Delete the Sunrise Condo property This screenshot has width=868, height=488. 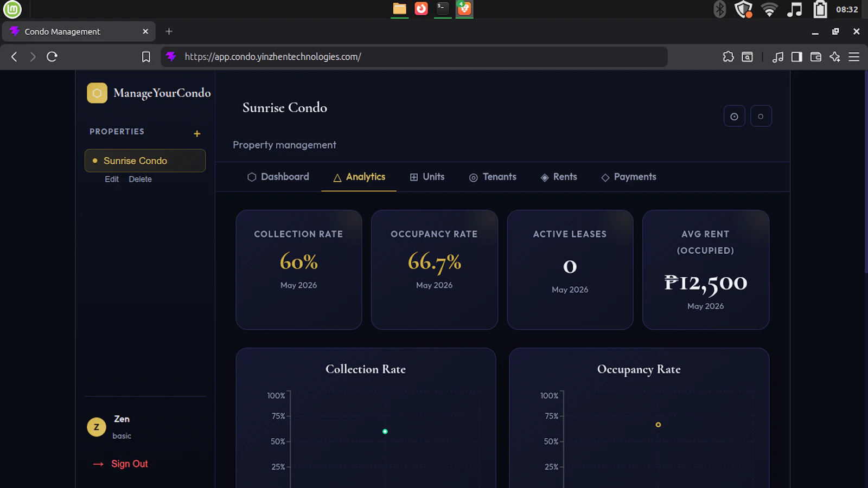point(140,179)
